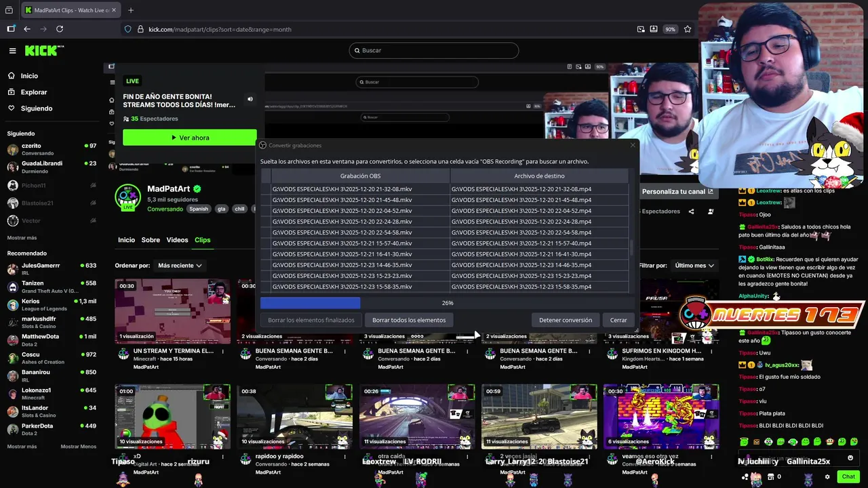Image resolution: width=868 pixels, height=488 pixels.
Task: Click Mostrar más under Recomendado
Action: pos(22,447)
